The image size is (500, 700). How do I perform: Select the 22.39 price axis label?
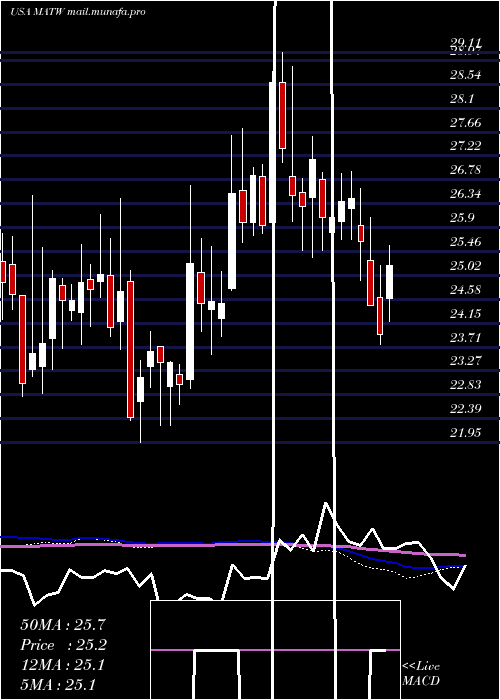[466, 408]
